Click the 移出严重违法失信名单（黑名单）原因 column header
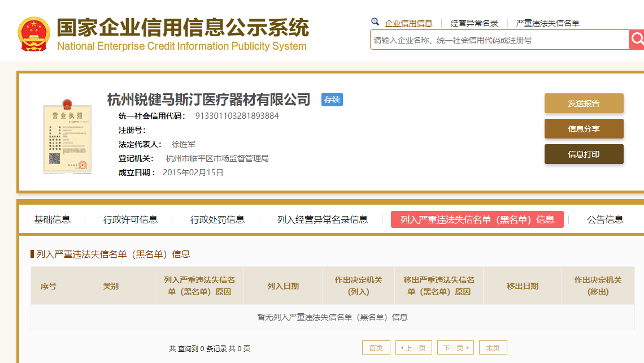 click(438, 286)
